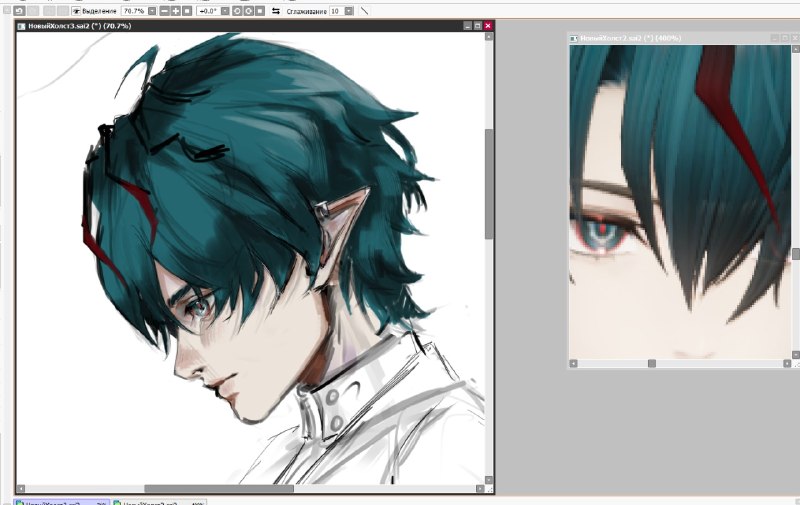
Task: Click the zoom in plus button
Action: pyautogui.click(x=176, y=11)
